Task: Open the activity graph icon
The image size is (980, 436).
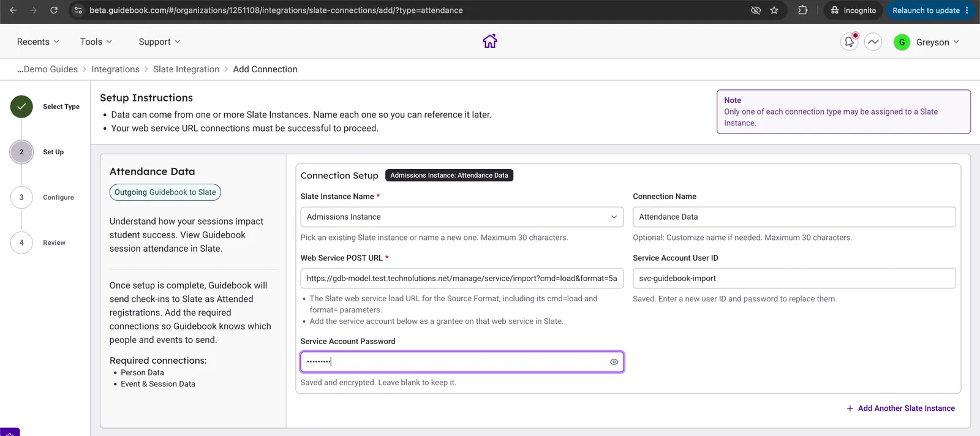Action: (873, 42)
